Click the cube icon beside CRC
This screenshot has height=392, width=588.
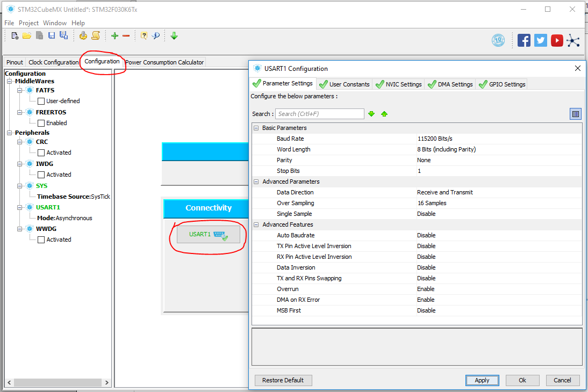click(x=30, y=142)
